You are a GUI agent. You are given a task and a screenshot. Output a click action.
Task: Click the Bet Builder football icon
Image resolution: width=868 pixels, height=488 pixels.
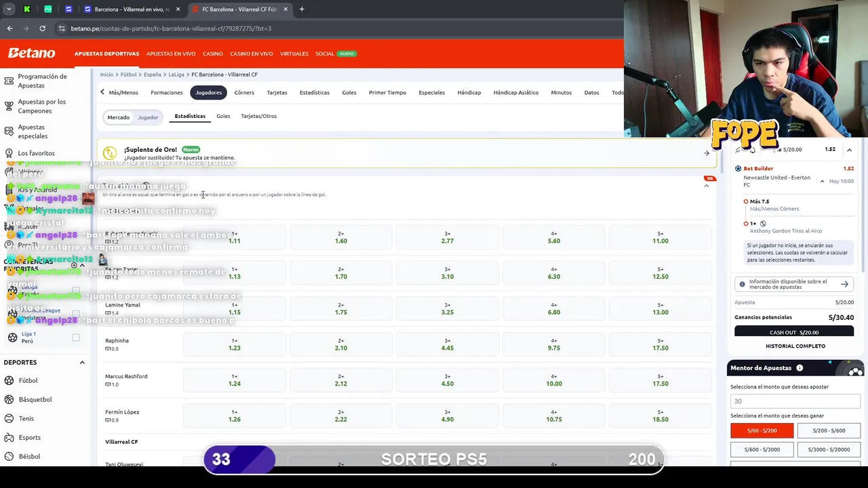[x=738, y=168]
